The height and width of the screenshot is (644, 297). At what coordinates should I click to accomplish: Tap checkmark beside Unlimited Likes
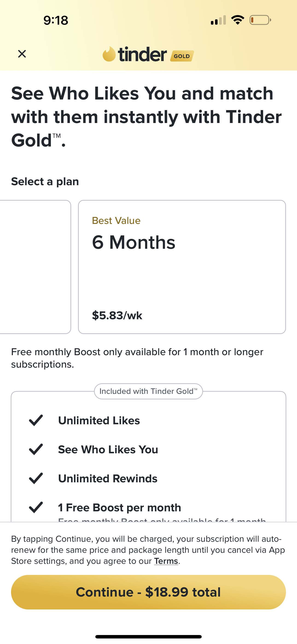pyautogui.click(x=36, y=420)
